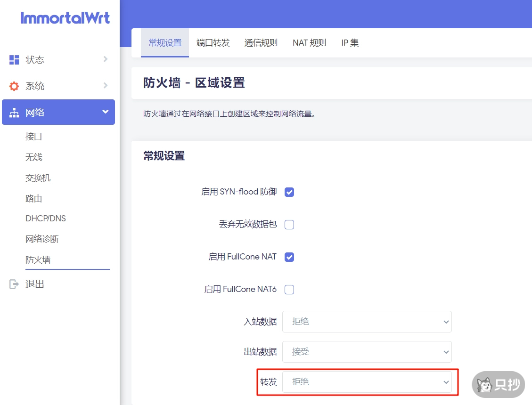This screenshot has height=405, width=532.
Task: Switch to the 端口转发 tab
Action: pos(213,42)
